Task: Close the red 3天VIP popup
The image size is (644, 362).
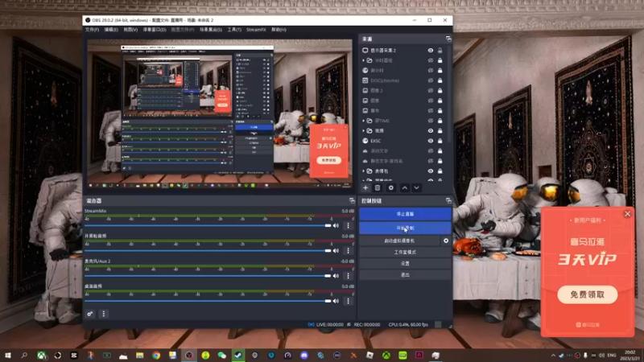Action: click(x=627, y=214)
